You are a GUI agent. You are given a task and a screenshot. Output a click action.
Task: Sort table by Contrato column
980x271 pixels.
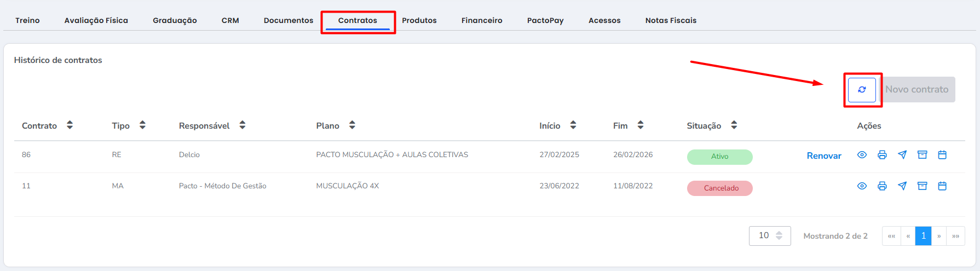70,125
